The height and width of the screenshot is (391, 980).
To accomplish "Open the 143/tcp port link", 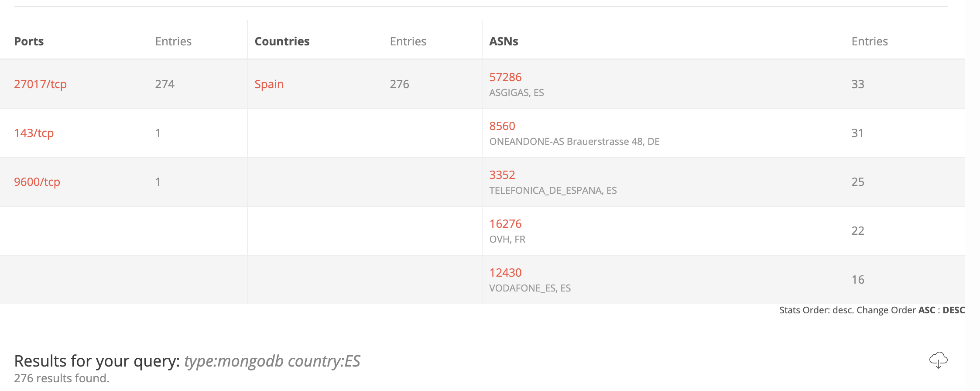I will coord(34,133).
